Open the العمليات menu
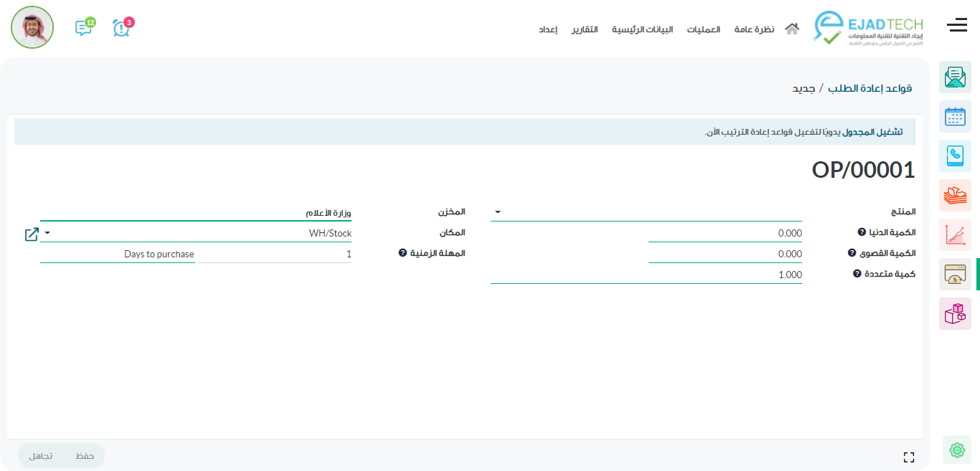980x471 pixels. pos(703,29)
